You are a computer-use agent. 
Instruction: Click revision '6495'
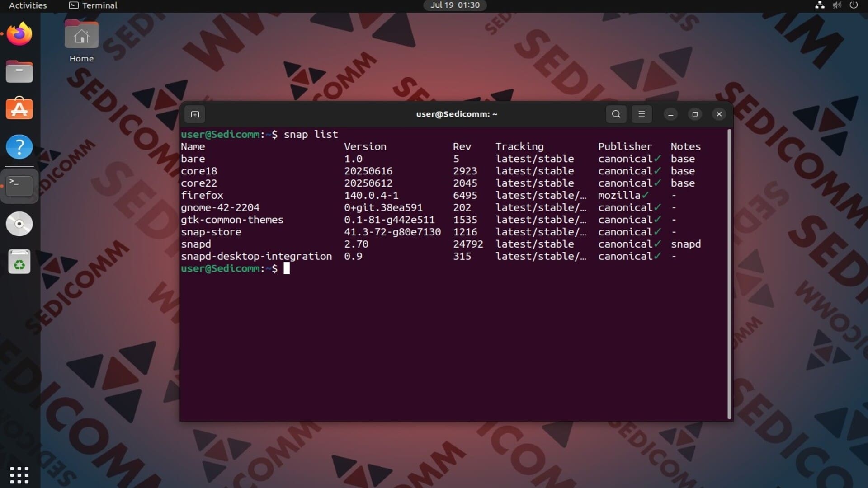tap(465, 196)
